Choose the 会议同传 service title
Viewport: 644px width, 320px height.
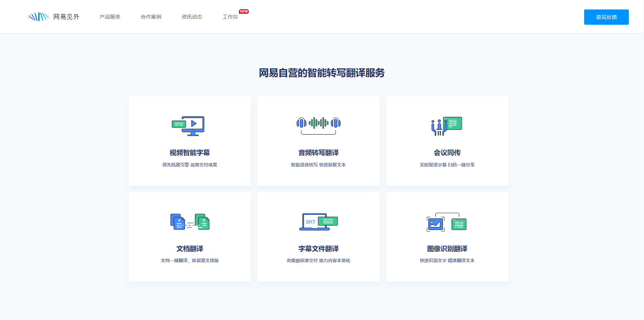coord(447,153)
